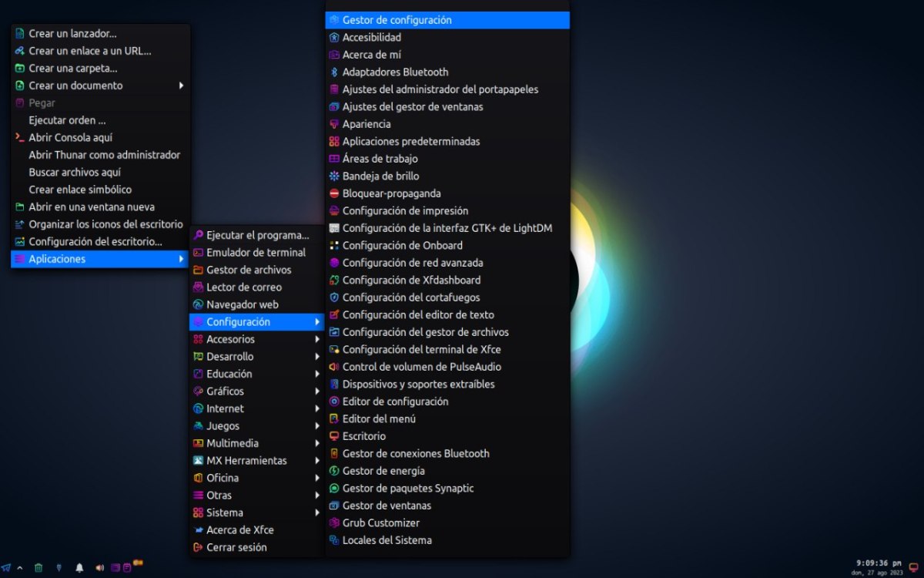Click the trash bin icon in the taskbar
Image resolution: width=924 pixels, height=578 pixels.
coord(38,568)
